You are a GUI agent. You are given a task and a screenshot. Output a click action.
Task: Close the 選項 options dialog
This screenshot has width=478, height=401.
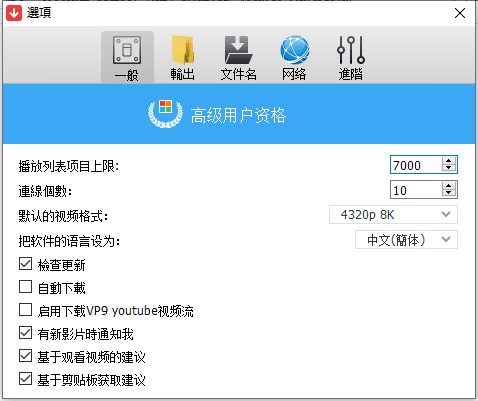pos(460,13)
